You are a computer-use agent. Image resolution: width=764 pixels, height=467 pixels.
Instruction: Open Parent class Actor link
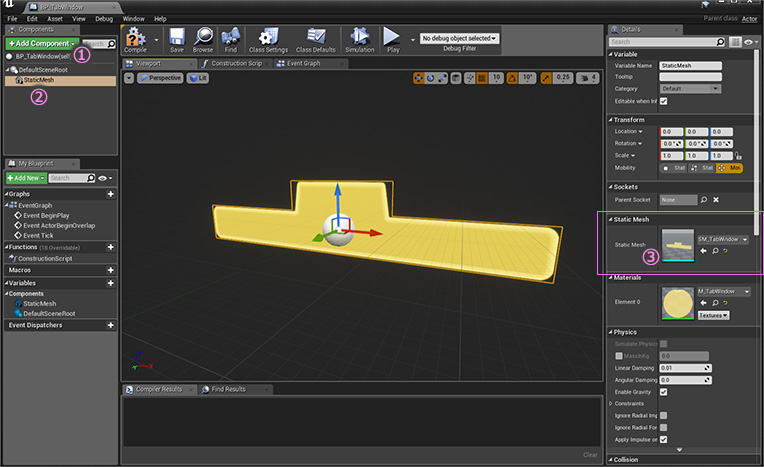click(x=749, y=19)
